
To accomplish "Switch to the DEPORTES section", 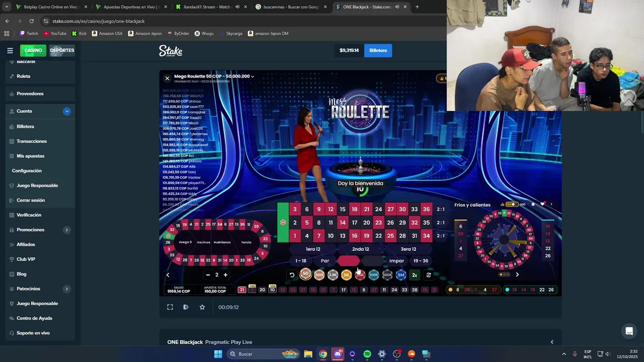I will pyautogui.click(x=62, y=50).
